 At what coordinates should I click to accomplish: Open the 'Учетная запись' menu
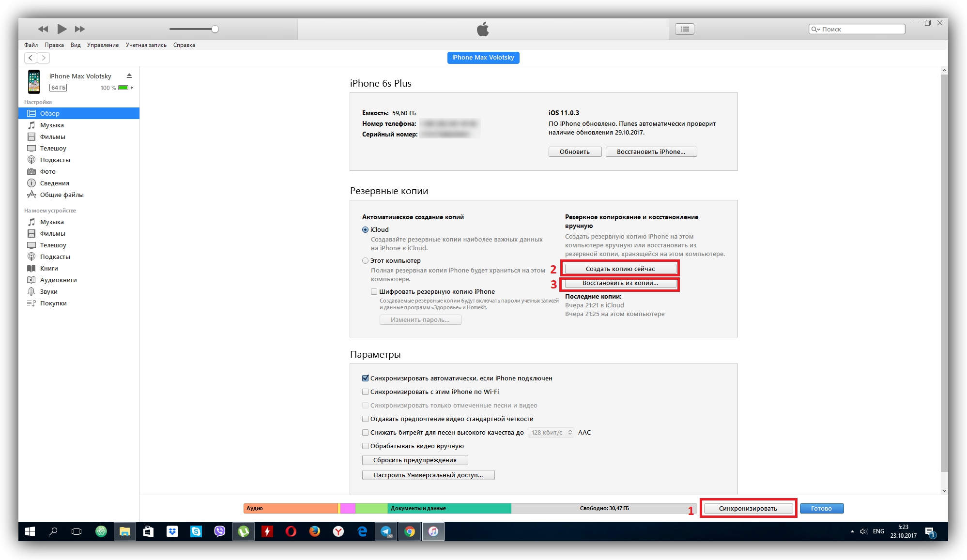[146, 45]
